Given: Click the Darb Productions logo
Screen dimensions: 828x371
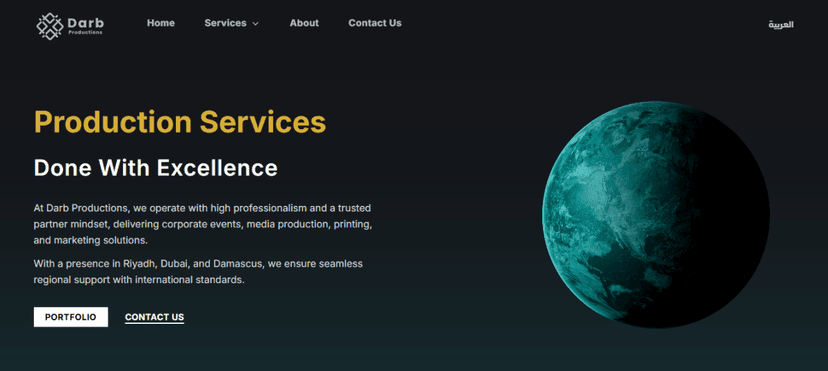Looking at the screenshot, I should click(70, 26).
